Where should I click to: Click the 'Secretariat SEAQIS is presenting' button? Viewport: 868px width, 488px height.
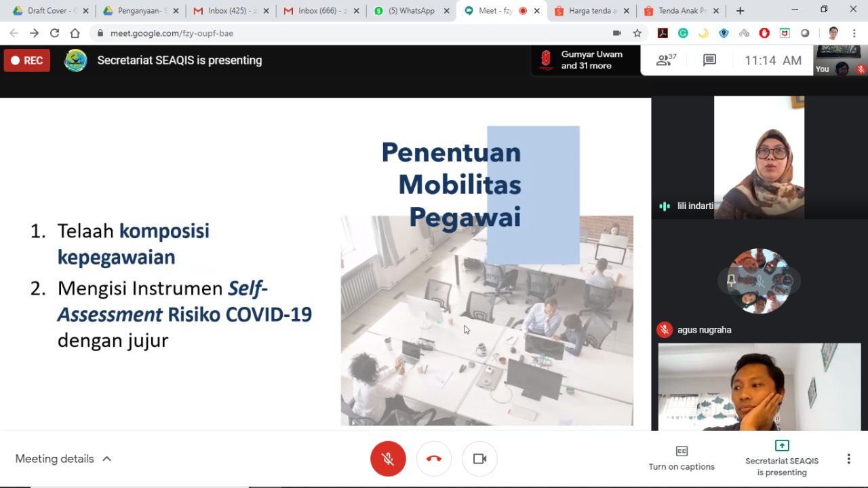781,458
